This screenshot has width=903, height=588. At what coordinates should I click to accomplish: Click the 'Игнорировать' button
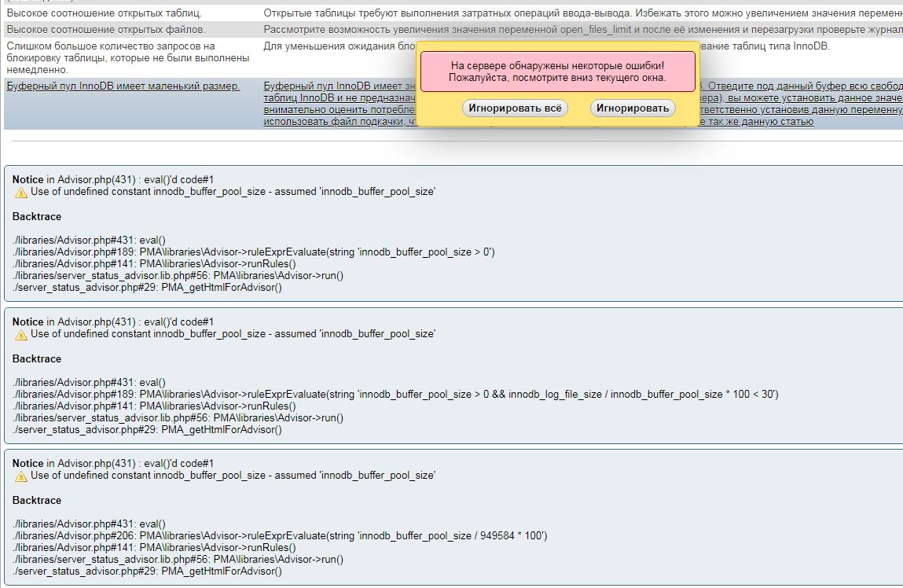point(633,108)
